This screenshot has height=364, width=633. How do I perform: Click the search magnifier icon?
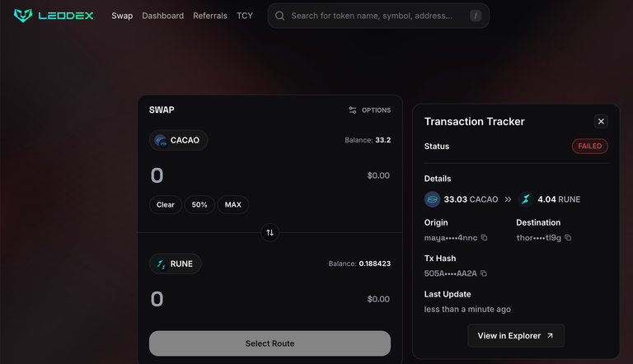(x=279, y=16)
